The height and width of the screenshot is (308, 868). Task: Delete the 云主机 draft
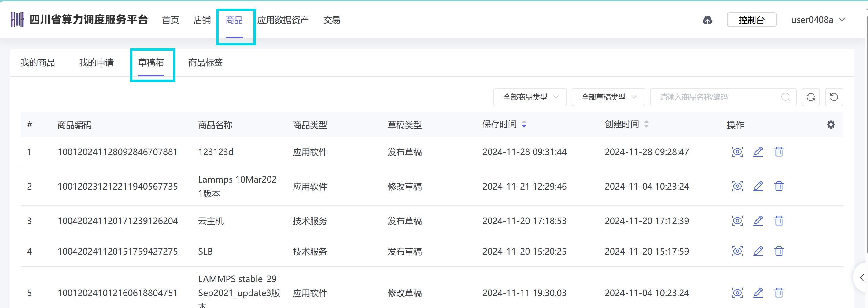click(779, 221)
